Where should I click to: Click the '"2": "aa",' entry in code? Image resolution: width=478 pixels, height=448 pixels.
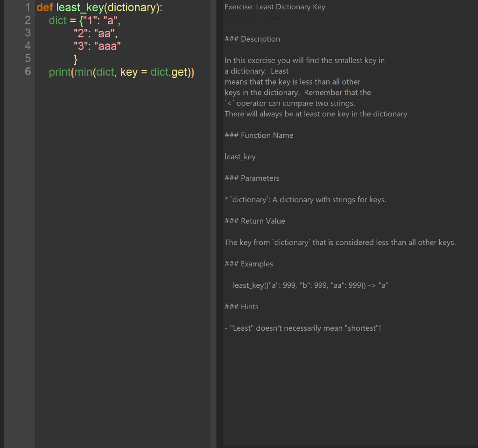point(95,33)
